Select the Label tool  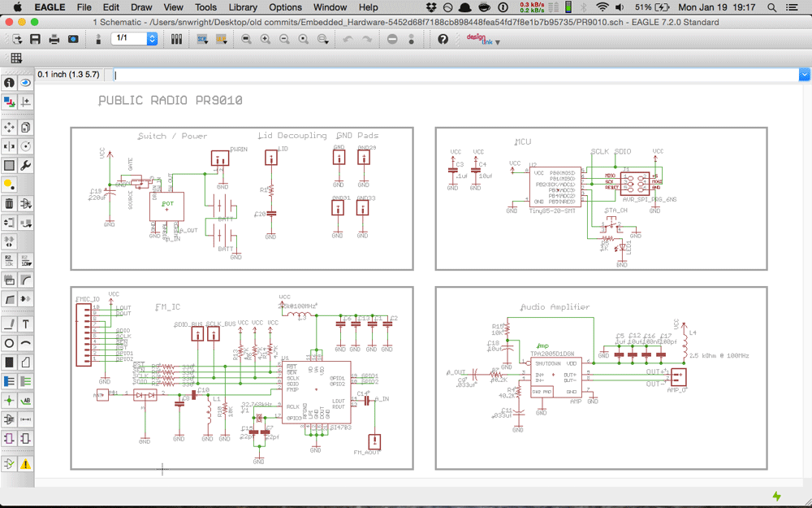point(25,400)
